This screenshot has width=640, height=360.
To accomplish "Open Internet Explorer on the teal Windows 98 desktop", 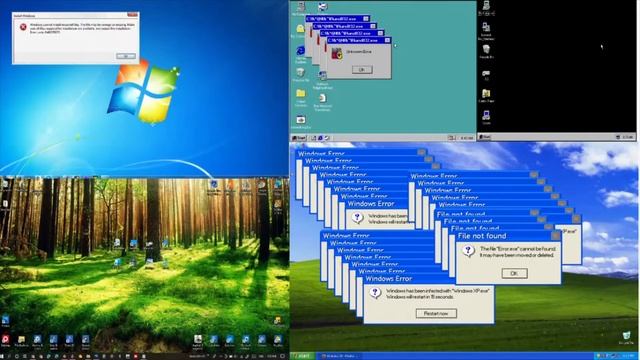I will (301, 51).
